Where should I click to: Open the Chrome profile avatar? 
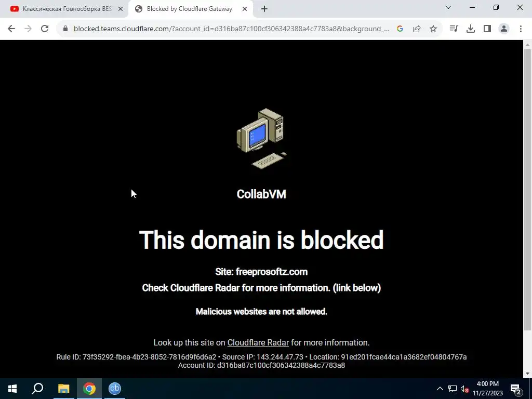(x=504, y=29)
